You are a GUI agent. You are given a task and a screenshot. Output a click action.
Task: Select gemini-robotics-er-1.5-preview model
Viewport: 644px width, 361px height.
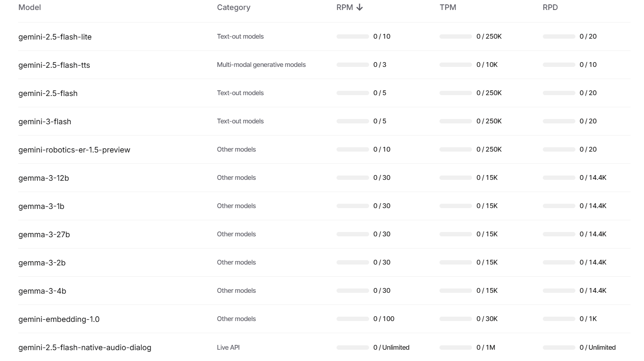click(74, 150)
